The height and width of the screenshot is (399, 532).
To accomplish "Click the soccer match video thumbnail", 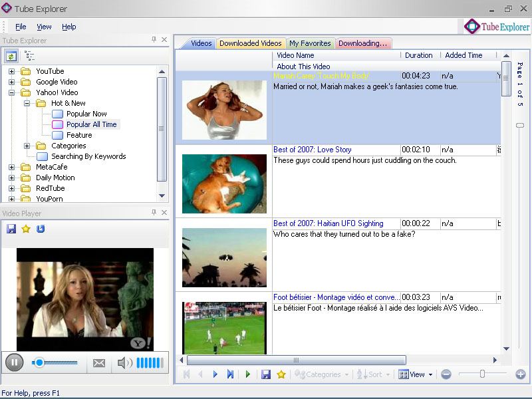I will click(224, 328).
